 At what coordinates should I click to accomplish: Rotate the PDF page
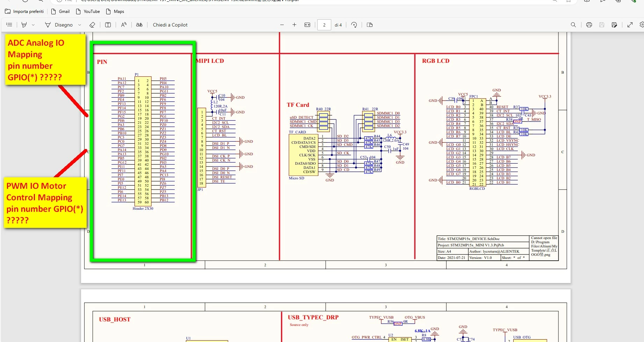[x=354, y=25]
